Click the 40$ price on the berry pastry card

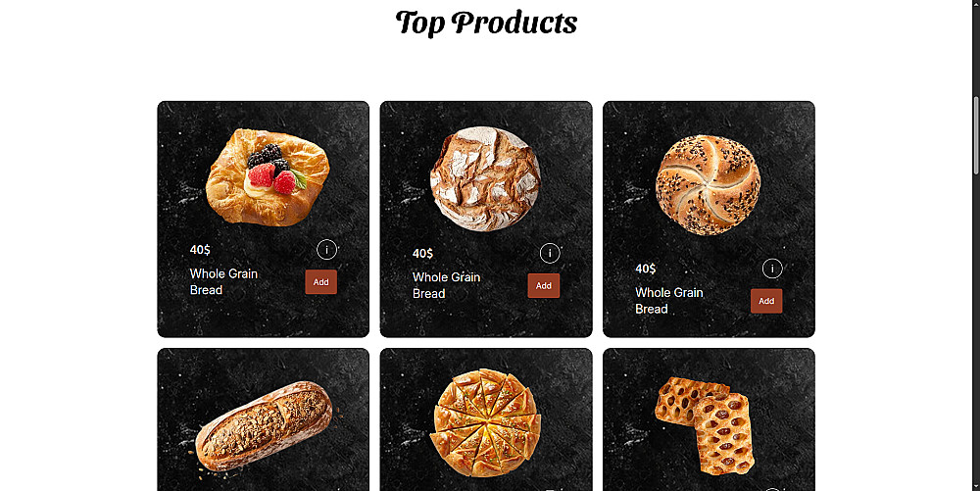[200, 250]
